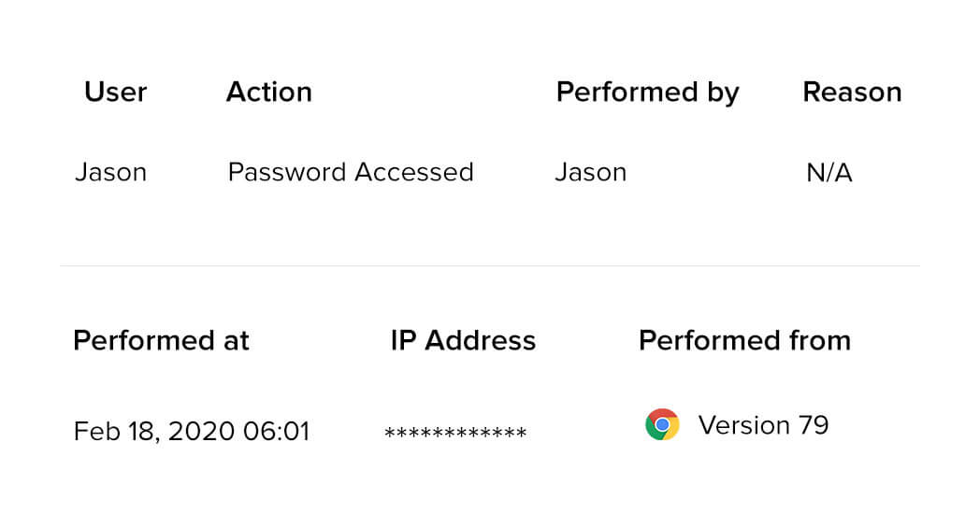Viewport: 980px width, 528px height.
Task: Click the year 2020 in the timestamp
Action: [x=202, y=432]
